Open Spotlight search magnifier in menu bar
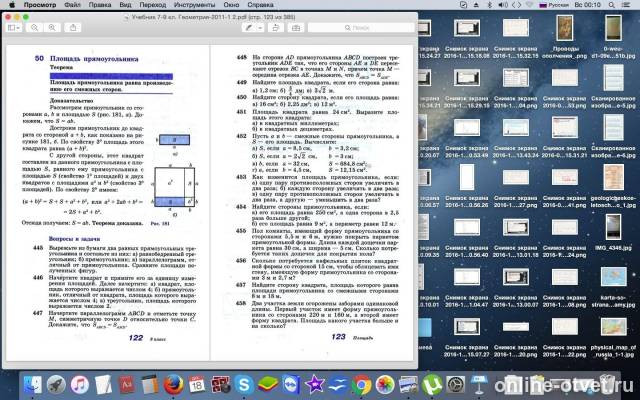The image size is (640, 400). pos(611,5)
